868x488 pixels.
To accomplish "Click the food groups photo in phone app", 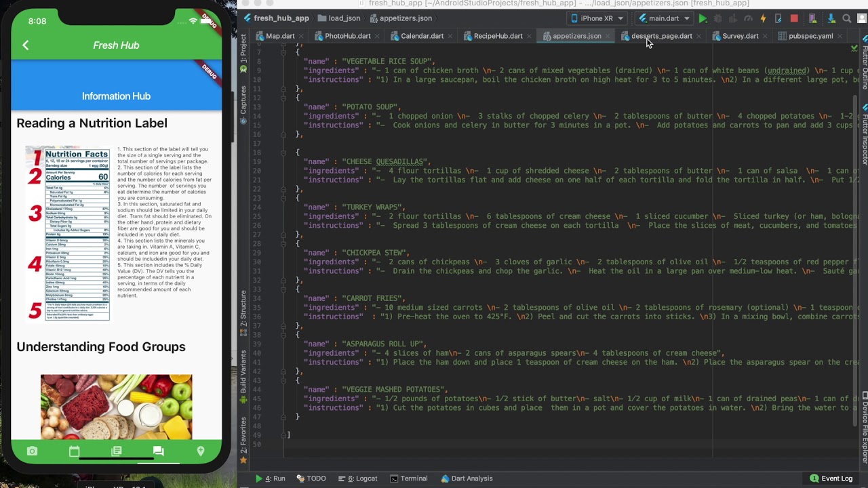I will [116, 407].
